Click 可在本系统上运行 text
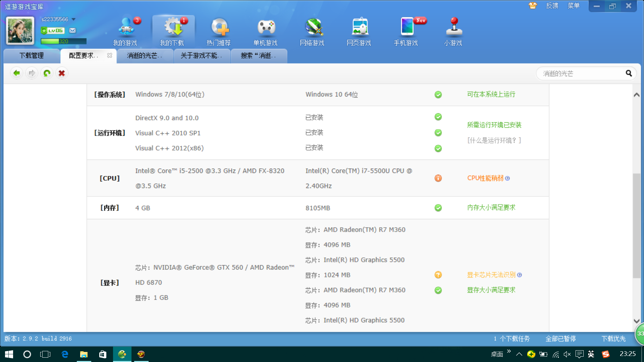 click(x=491, y=95)
